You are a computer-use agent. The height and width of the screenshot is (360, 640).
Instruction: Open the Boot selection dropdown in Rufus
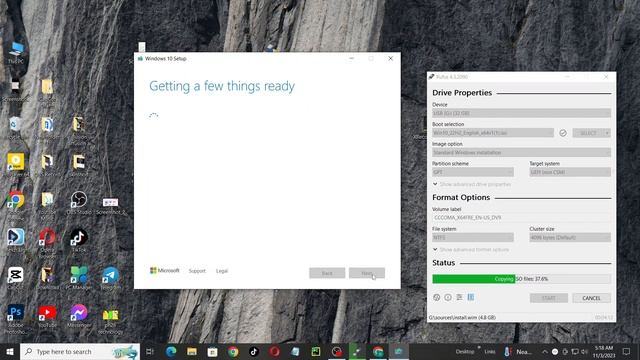point(493,133)
